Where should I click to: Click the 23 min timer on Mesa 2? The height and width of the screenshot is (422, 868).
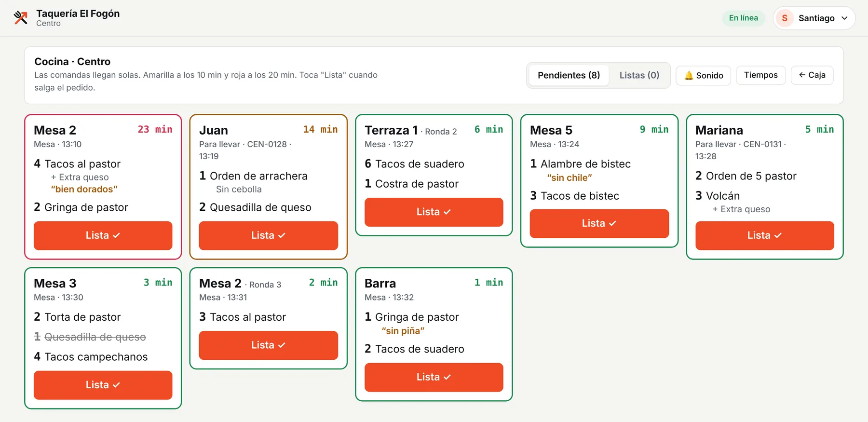tap(155, 129)
